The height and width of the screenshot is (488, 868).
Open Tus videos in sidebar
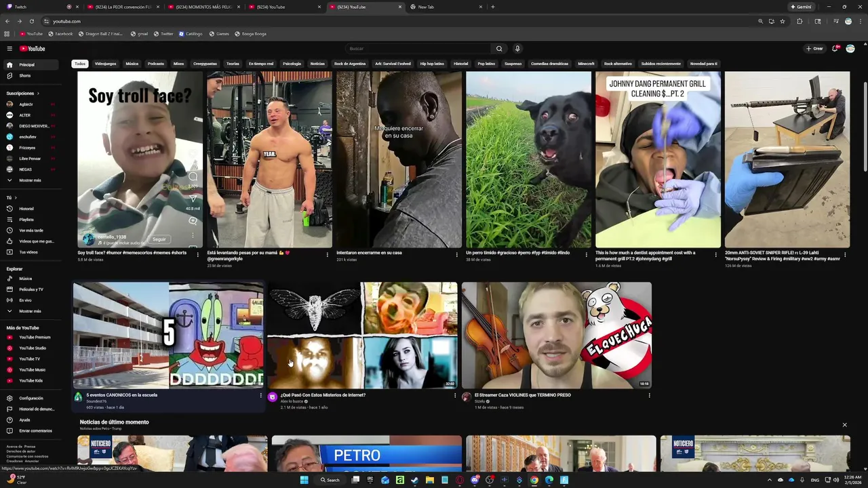[31, 252]
